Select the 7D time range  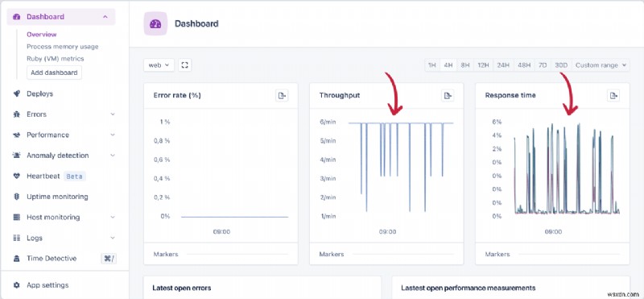point(543,65)
